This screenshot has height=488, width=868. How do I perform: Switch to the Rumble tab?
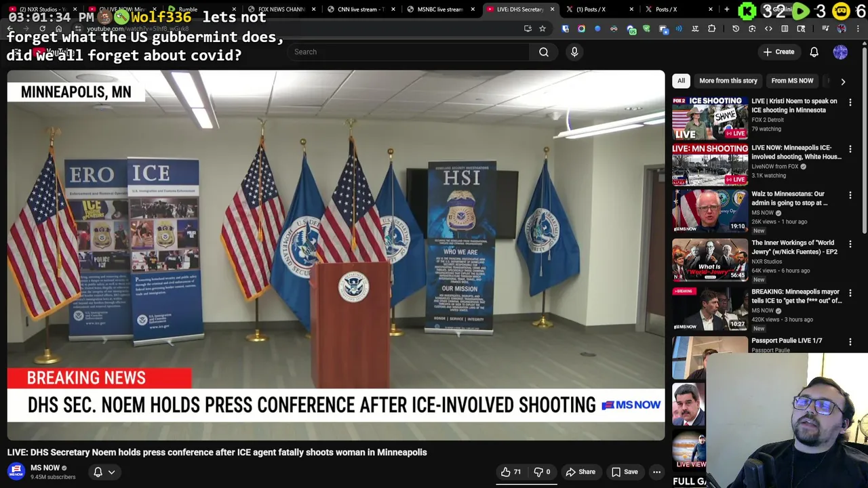202,9
